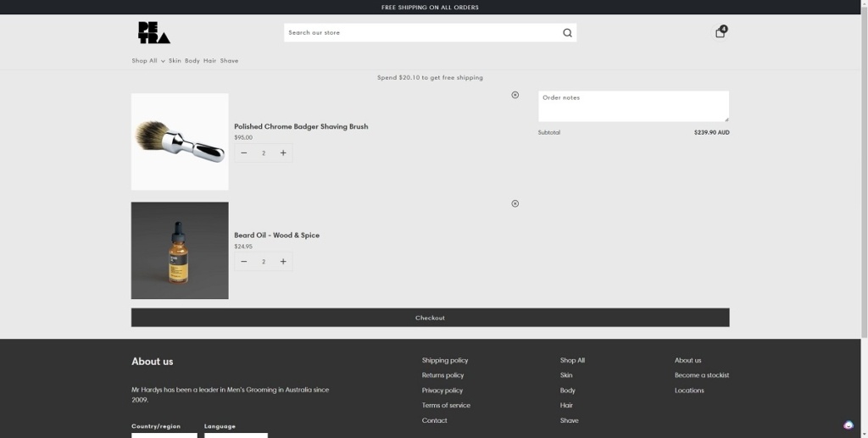Remove Polished Chrome Badger Shaving Brush item
This screenshot has height=438, width=868.
pyautogui.click(x=515, y=95)
